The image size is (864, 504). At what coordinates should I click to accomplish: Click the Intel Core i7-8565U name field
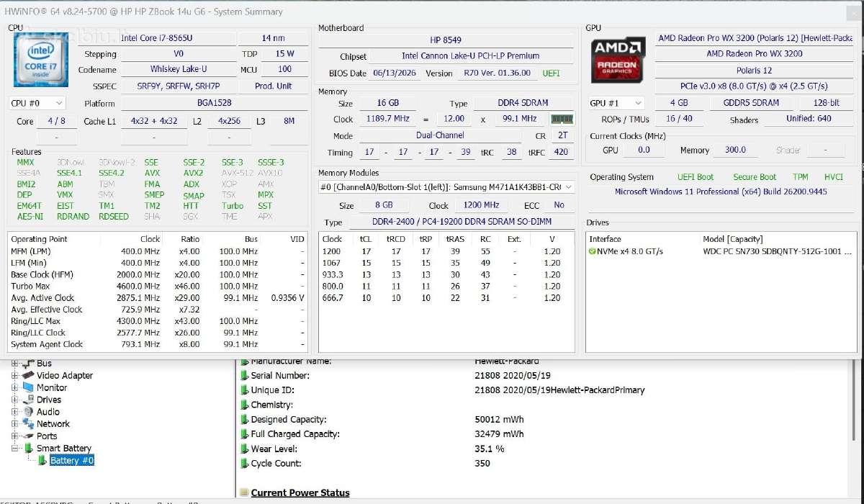[156, 38]
